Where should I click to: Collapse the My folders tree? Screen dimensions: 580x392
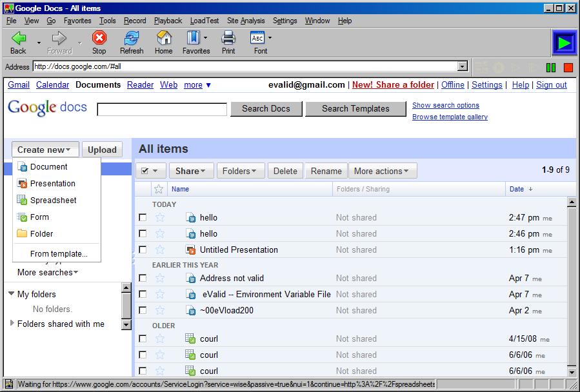pyautogui.click(x=12, y=294)
